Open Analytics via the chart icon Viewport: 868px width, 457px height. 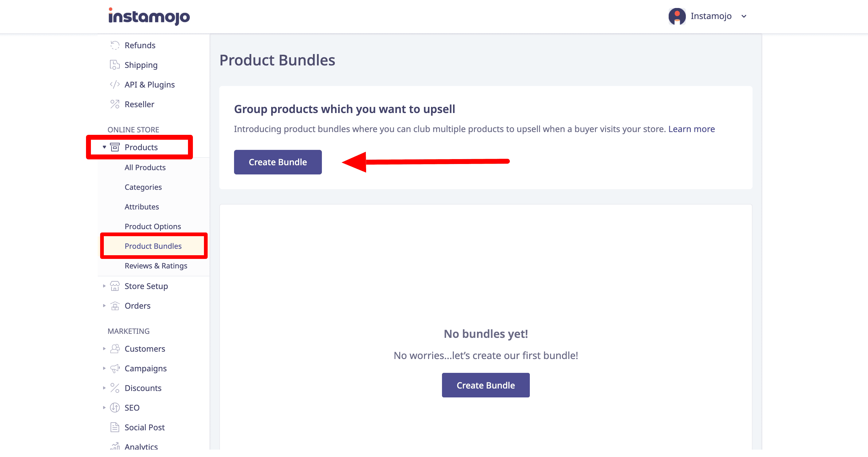[115, 446]
